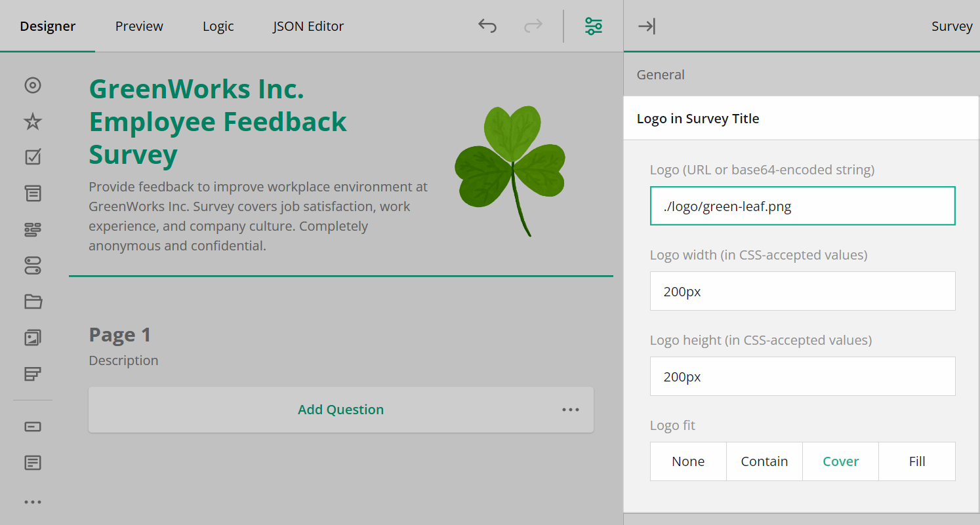Screen dimensions: 980x525
Task: Open Page 1 options with the ellipsis
Action: point(570,409)
